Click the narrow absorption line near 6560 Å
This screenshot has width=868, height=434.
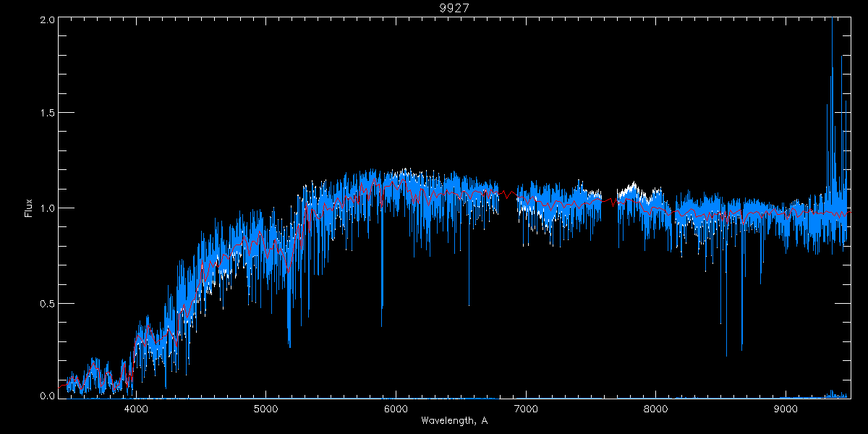(x=469, y=304)
